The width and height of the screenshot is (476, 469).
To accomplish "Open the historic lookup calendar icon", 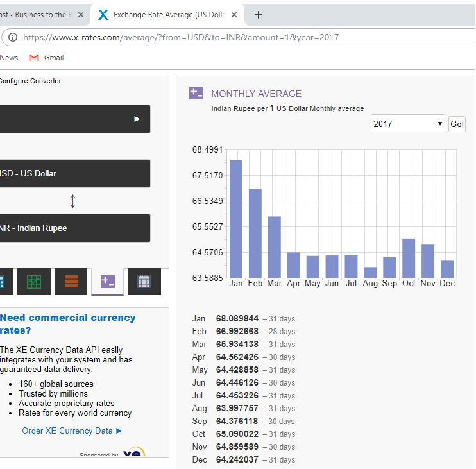I will click(144, 282).
